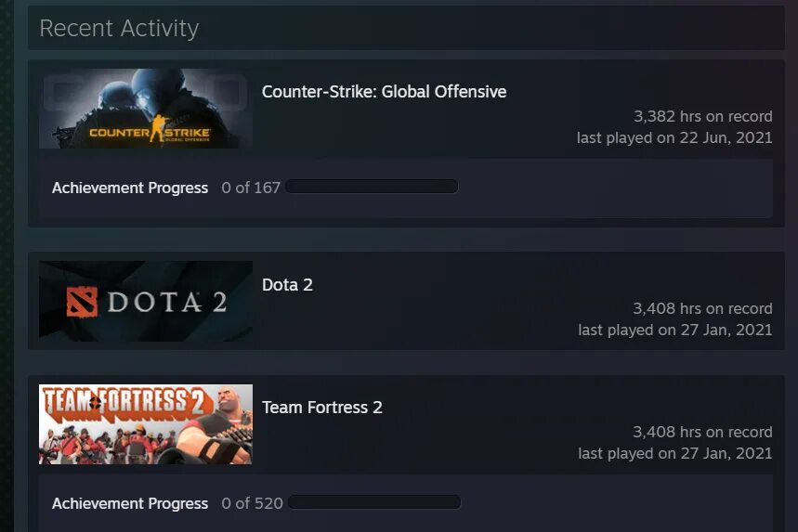Click the 3,382 hrs on record text
Screen dimensions: 798x532
tap(703, 116)
